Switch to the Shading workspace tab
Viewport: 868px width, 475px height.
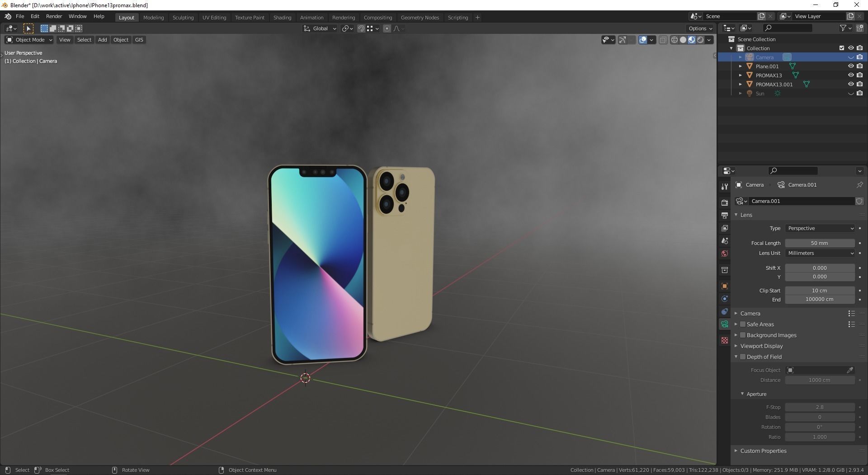tap(282, 18)
